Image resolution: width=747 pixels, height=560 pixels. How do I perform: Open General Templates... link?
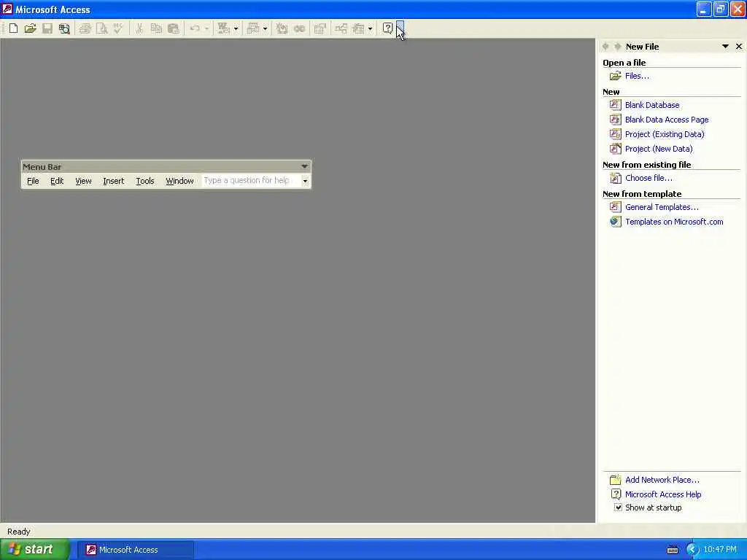click(662, 207)
